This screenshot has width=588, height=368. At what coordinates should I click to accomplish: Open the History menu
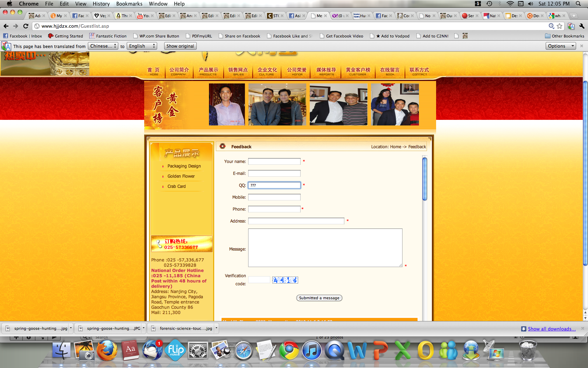pos(101,4)
